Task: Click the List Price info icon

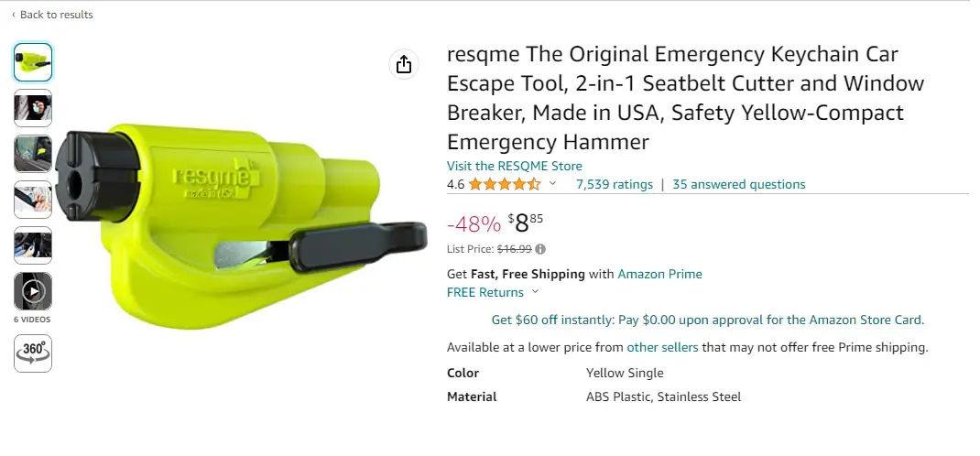Action: click(540, 249)
